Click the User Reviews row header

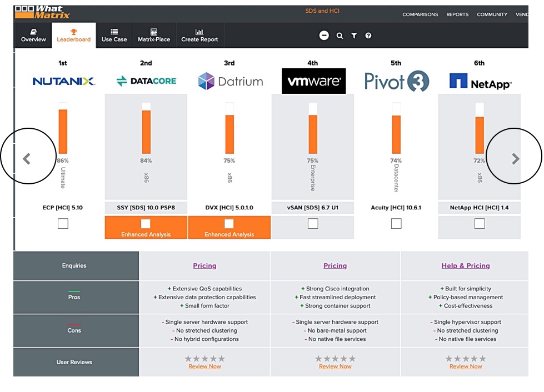(76, 362)
